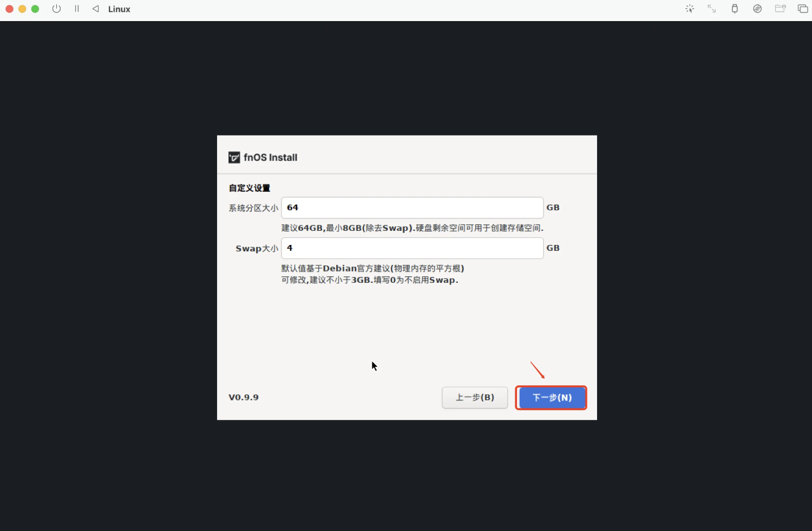Go back with 上一步(B) button

tap(475, 398)
